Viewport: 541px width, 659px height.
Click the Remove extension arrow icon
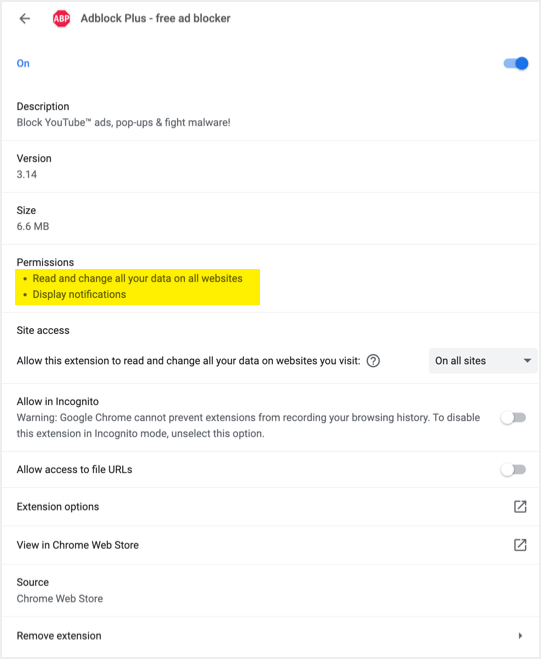point(520,635)
